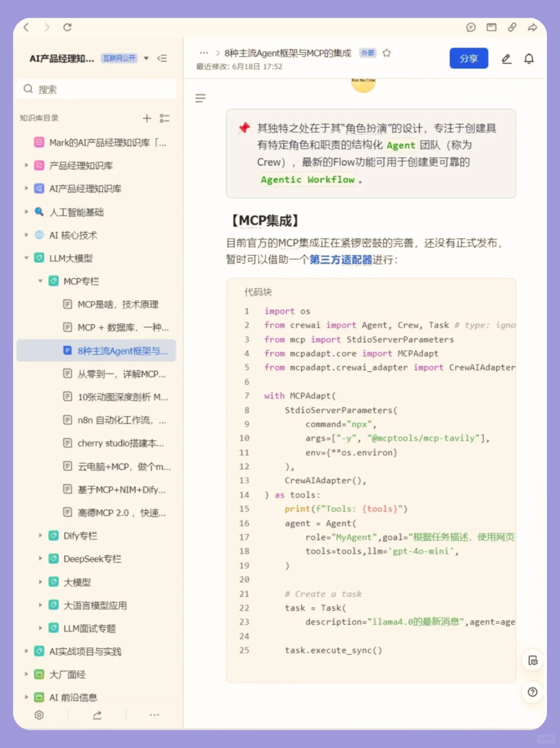Open the comments bubble icon in top bar
The height and width of the screenshot is (748, 560).
tap(471, 27)
